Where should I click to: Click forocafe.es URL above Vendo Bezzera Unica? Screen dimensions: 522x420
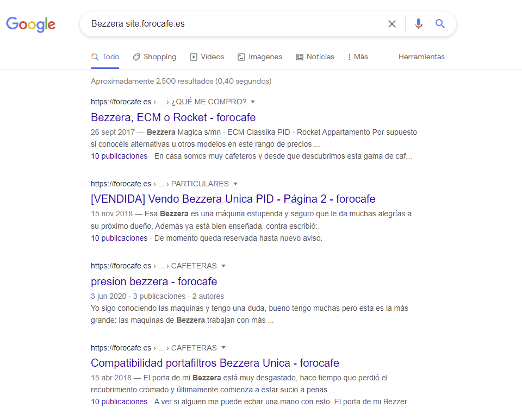[x=121, y=184]
